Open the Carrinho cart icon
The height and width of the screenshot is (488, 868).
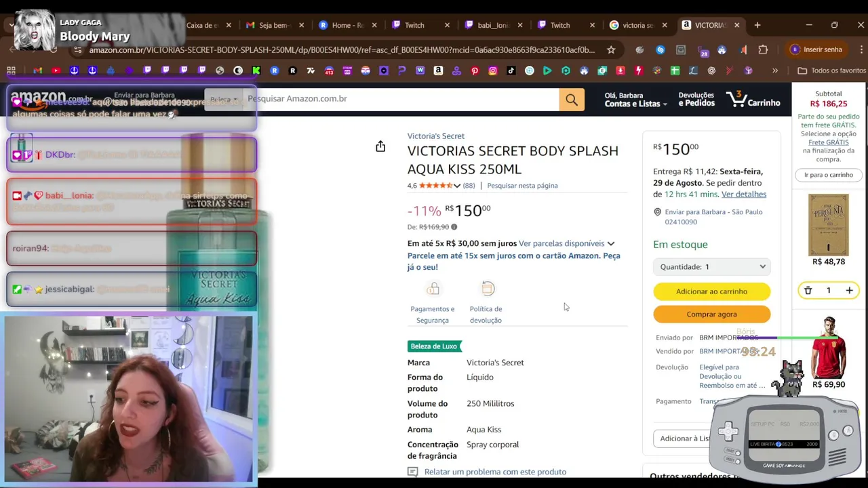tap(753, 100)
